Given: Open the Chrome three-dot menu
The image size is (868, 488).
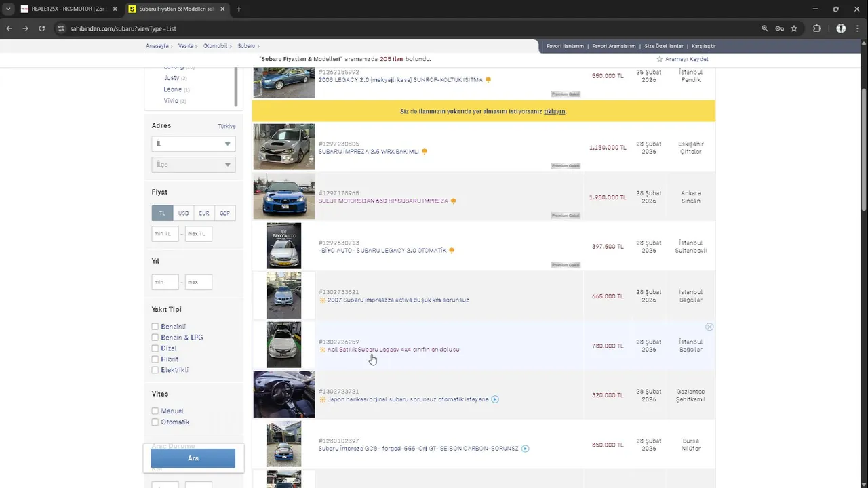Looking at the screenshot, I should (x=858, y=28).
